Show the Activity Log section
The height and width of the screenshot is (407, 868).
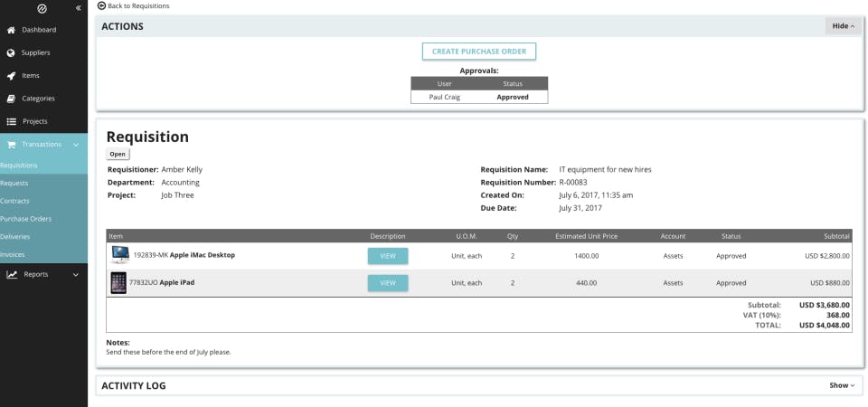[842, 385]
